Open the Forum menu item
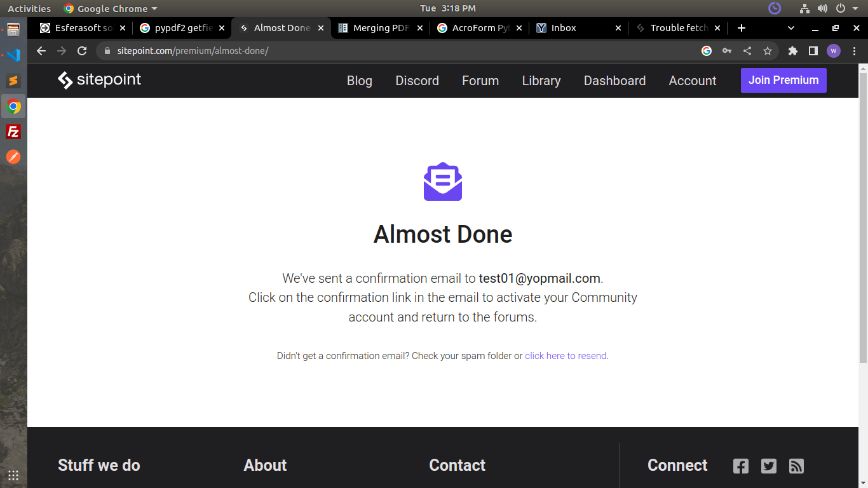Screen dimensions: 868x488 click(480, 81)
